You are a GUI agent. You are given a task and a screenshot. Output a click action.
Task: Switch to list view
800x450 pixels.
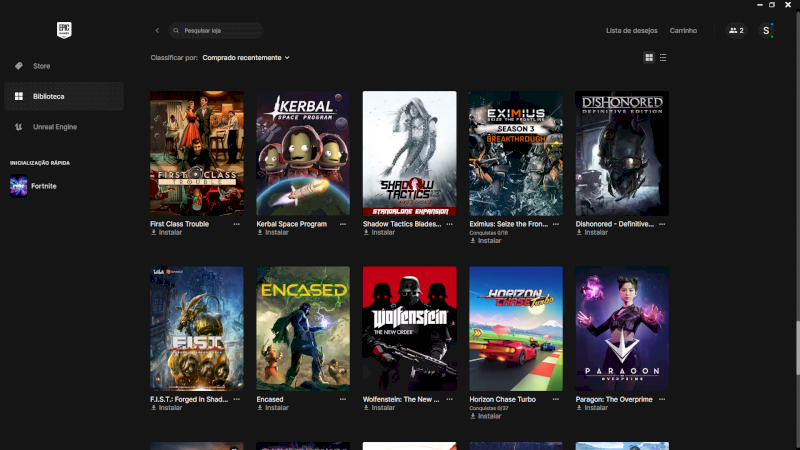coord(663,58)
